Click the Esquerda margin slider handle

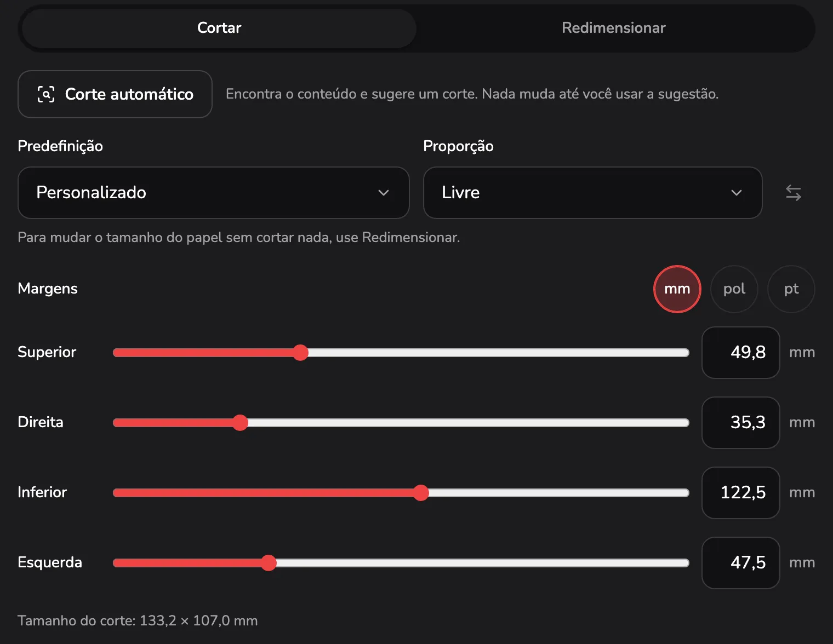tap(269, 563)
